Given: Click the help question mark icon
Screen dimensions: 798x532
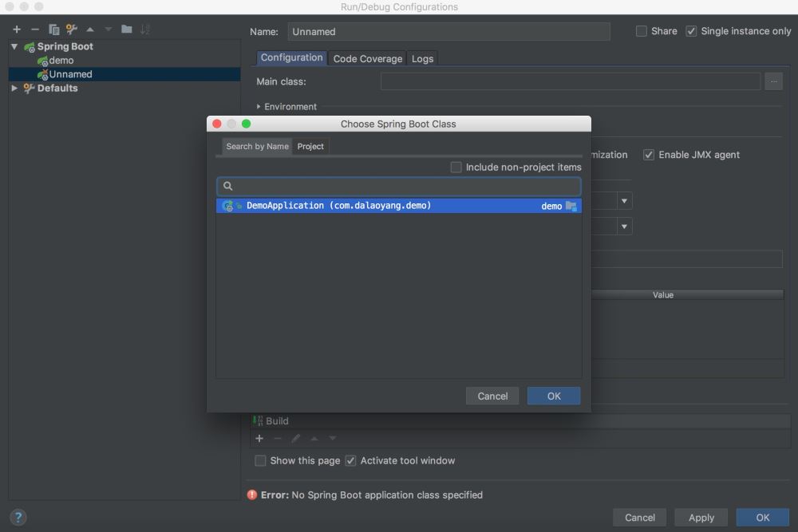Looking at the screenshot, I should pyautogui.click(x=18, y=517).
